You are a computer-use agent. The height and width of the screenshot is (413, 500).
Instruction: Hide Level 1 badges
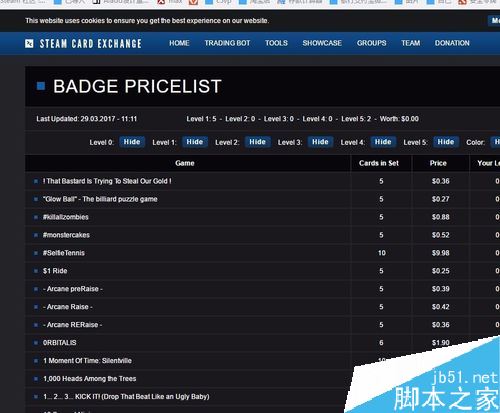(195, 142)
